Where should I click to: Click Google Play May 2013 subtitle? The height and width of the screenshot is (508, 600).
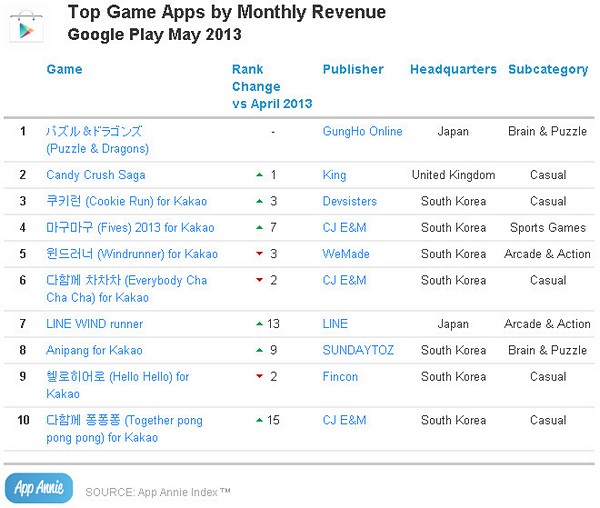point(155,35)
